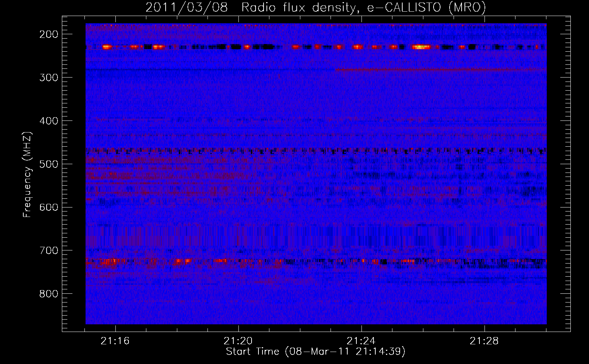
Task: Click the 21:20 time tick label
Action: (238, 341)
